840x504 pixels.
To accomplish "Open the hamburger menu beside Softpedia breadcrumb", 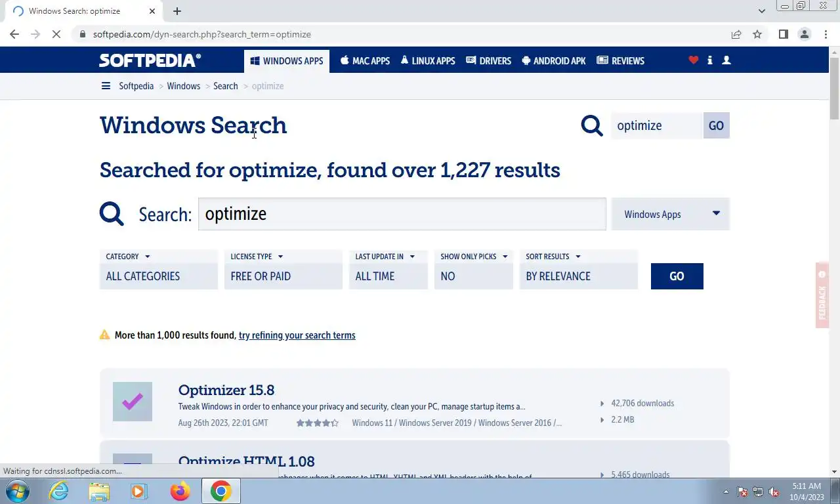I will click(106, 86).
